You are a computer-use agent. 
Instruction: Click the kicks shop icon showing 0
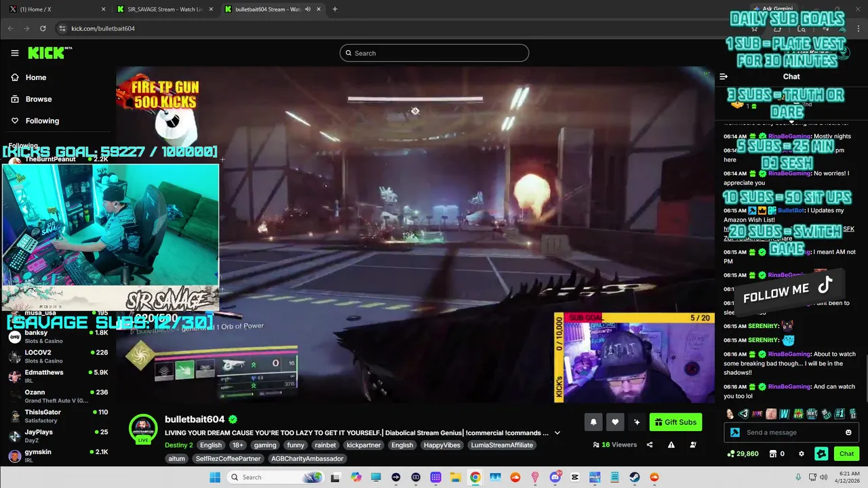click(x=776, y=453)
